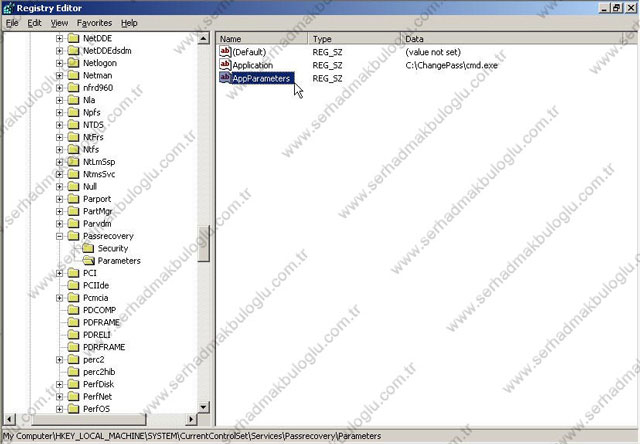Image resolution: width=640 pixels, height=444 pixels.
Task: Select the AppParameters value name
Action: 262,78
